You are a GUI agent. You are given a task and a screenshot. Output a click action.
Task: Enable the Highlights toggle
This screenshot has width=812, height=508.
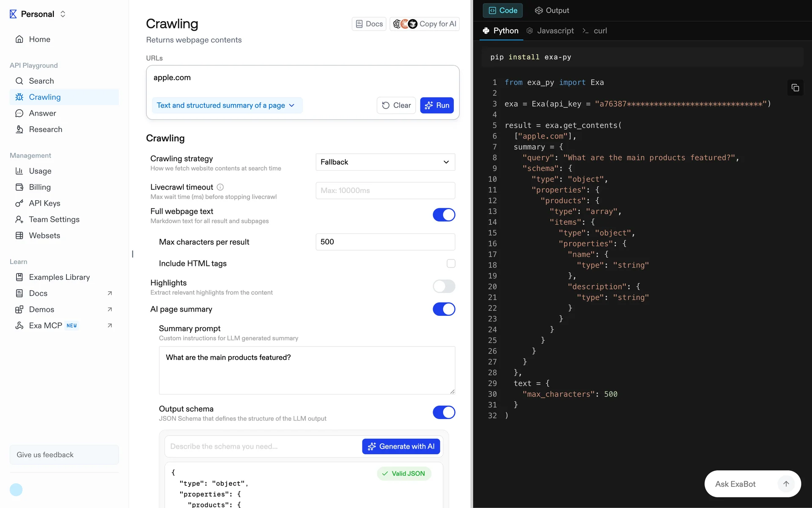(444, 287)
